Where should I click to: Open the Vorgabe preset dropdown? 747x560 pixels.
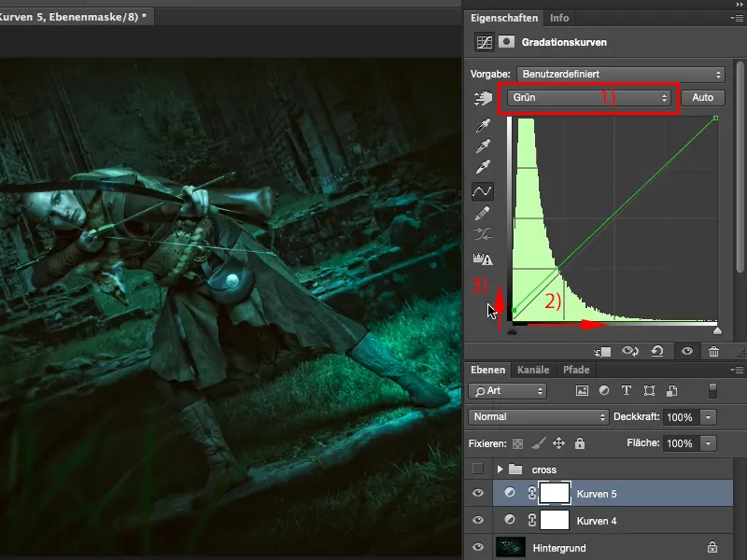point(621,75)
